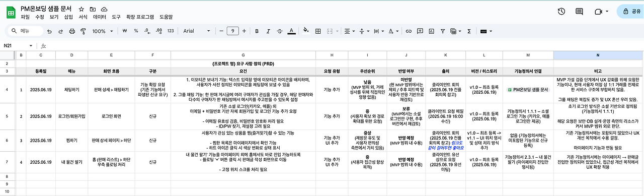Decrease font size with minus
Viewport: 644px width, 196px height.
[x=221, y=31]
